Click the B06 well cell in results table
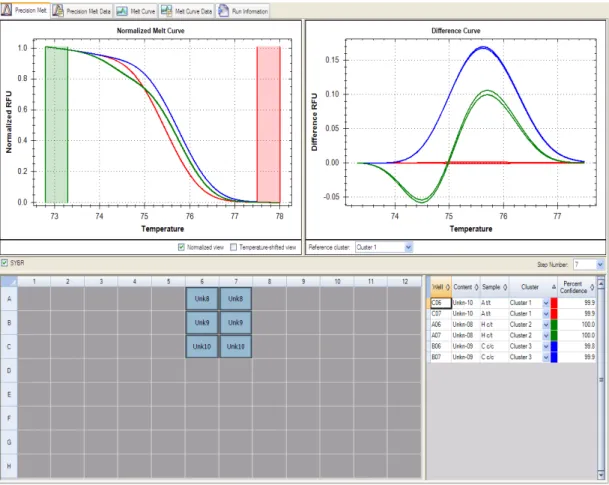 point(441,346)
